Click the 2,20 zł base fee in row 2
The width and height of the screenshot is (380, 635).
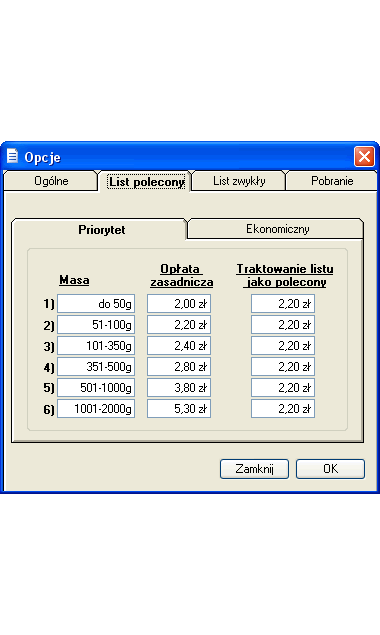point(179,325)
